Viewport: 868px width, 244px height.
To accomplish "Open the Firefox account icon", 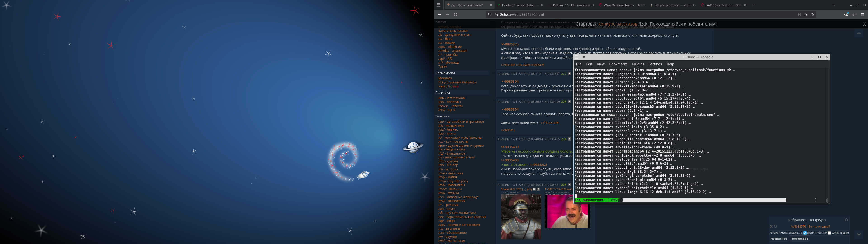I will [x=846, y=14].
